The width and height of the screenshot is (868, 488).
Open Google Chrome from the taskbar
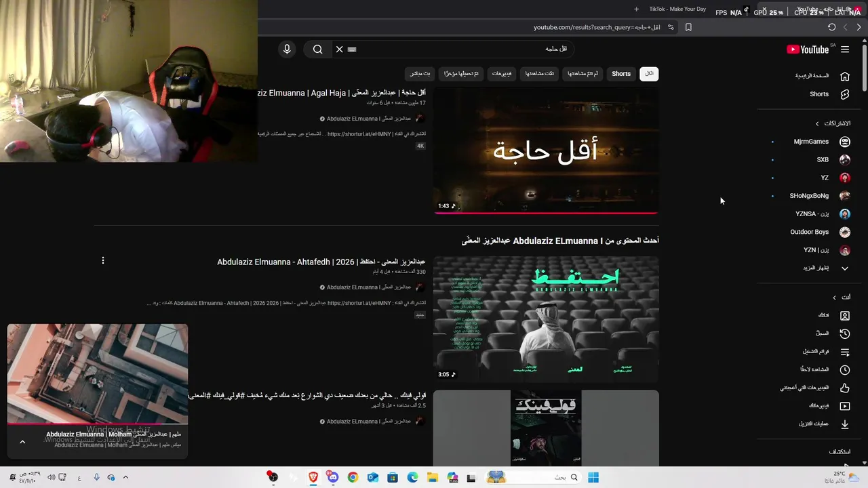point(353,477)
